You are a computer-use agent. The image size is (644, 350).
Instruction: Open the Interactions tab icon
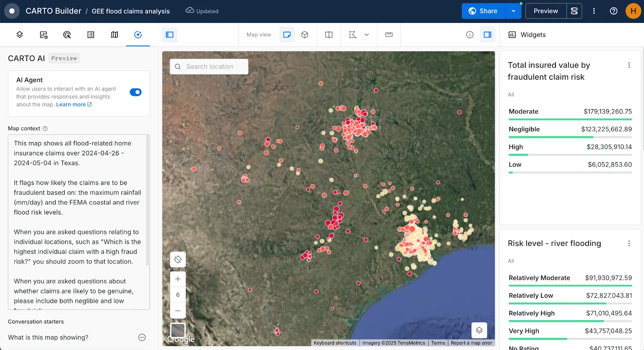click(67, 35)
